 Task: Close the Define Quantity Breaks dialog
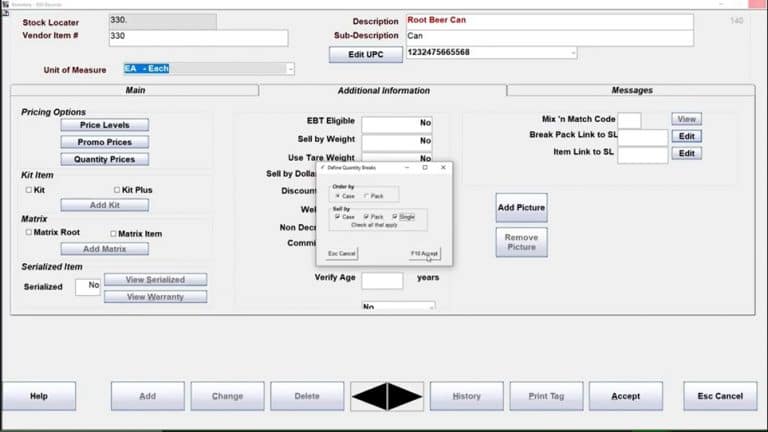[443, 168]
